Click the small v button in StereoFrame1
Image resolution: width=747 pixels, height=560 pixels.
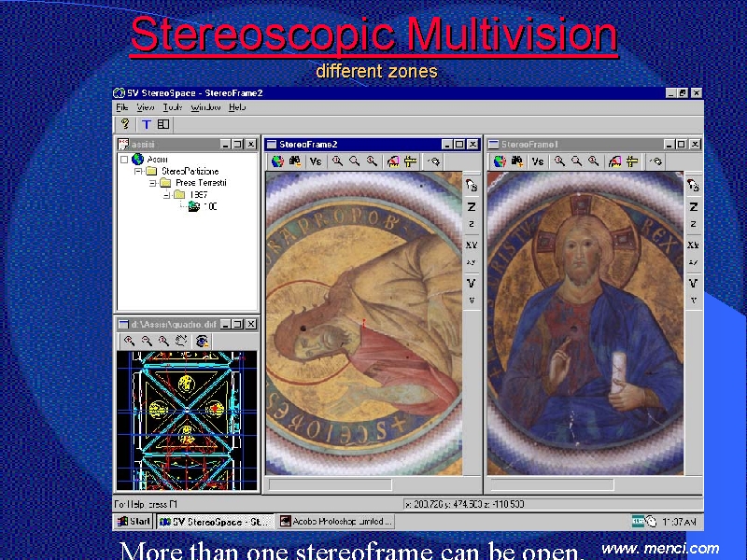[x=693, y=301]
